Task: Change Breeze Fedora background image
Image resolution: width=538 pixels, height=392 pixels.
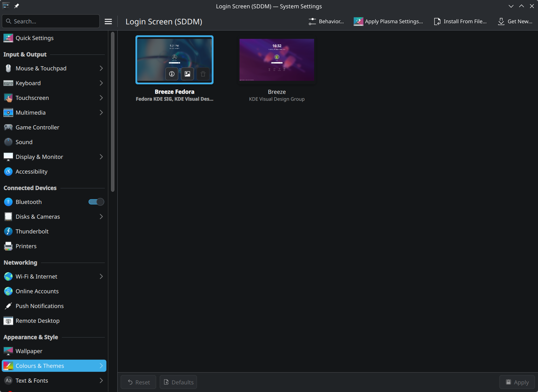Action: pos(187,74)
